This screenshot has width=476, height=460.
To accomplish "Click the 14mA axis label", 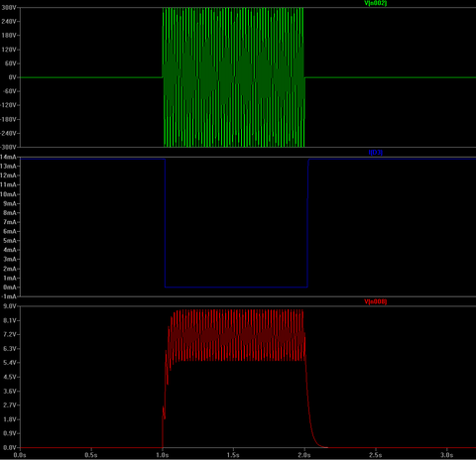I will [8, 157].
